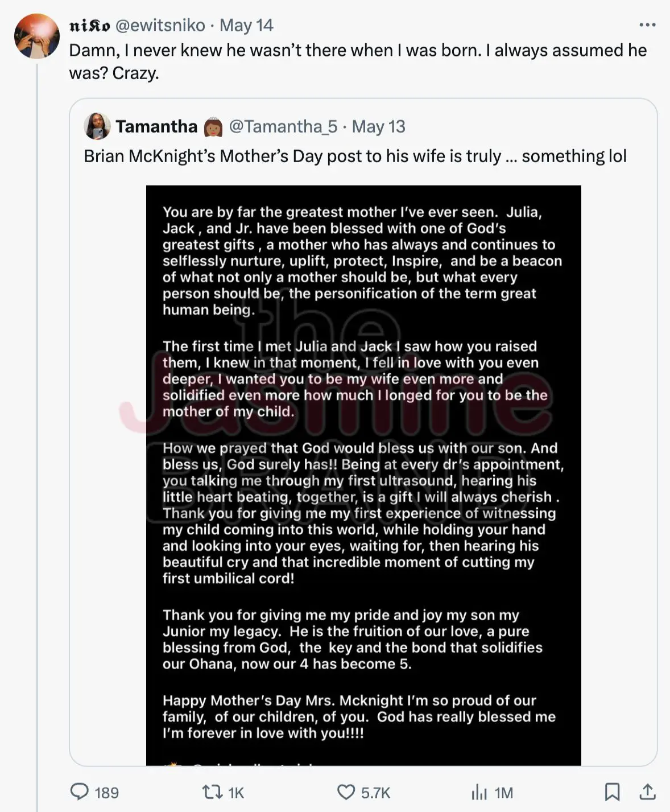Open the May 13 quoted timestamp

(378, 126)
